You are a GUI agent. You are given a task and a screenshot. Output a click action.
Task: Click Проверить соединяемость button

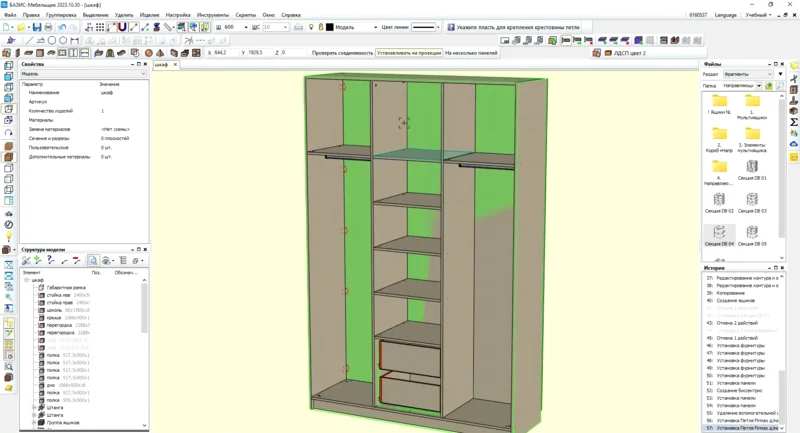(341, 52)
